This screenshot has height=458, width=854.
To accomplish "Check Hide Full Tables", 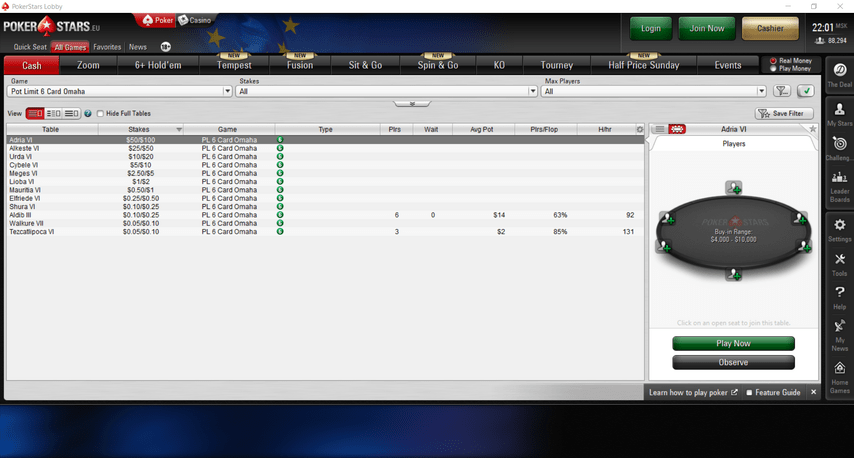I will pos(100,113).
